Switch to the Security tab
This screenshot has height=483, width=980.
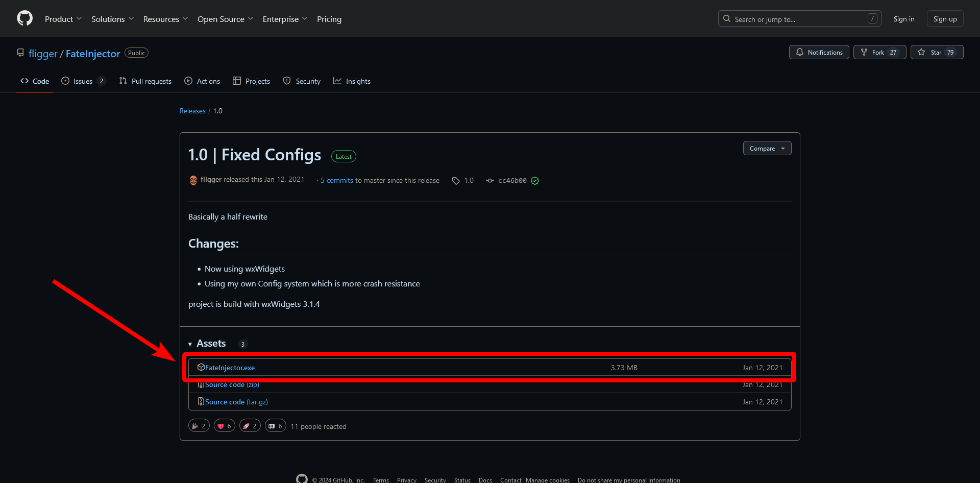point(302,81)
